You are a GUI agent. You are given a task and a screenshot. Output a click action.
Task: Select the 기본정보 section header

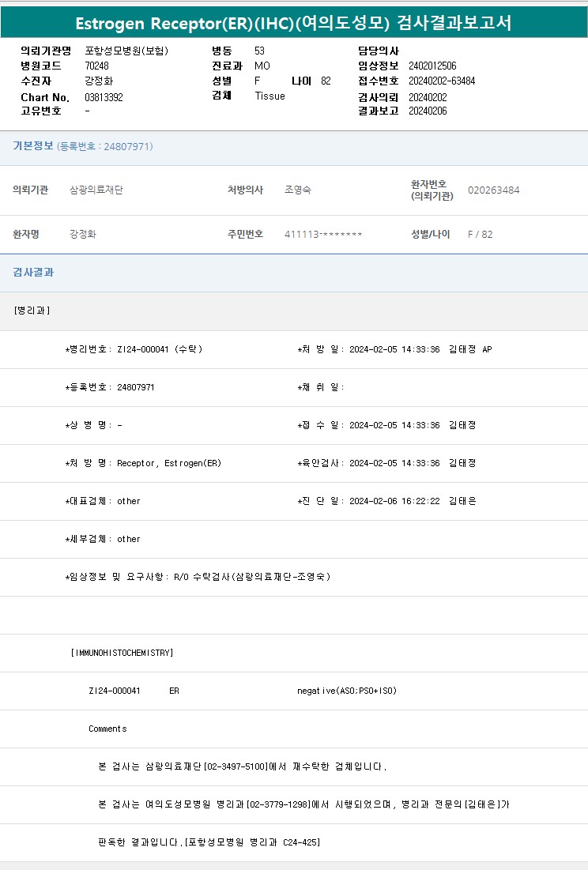[33, 146]
